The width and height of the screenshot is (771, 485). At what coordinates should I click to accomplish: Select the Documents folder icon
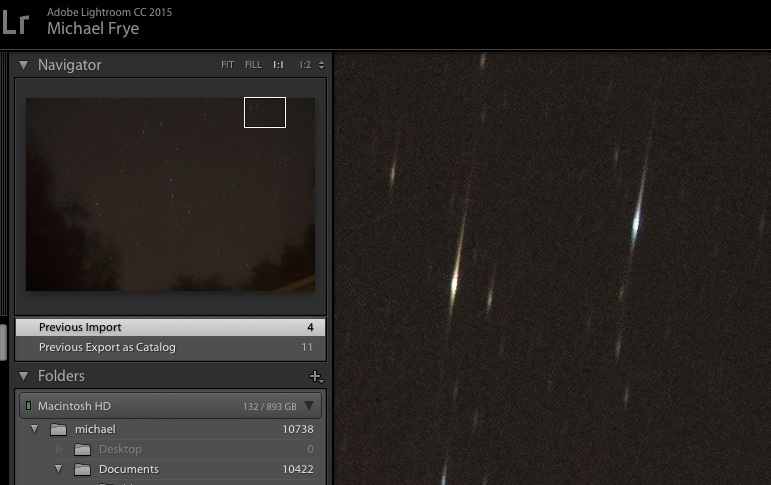[x=82, y=469]
